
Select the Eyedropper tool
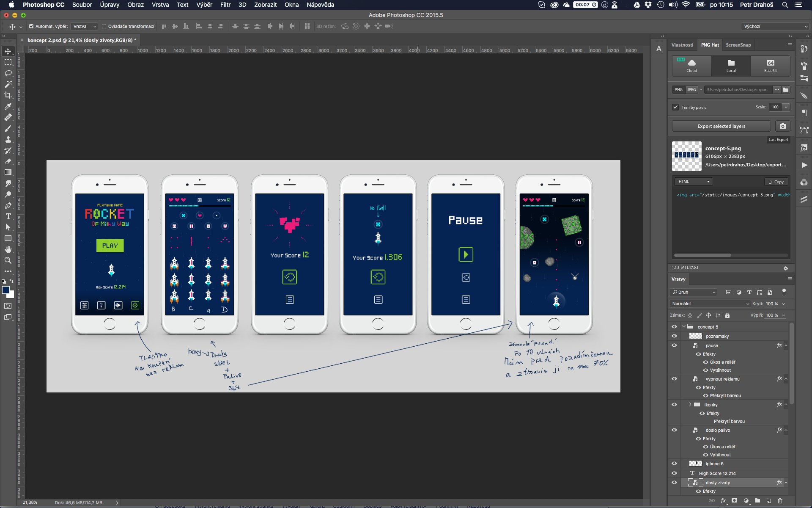tap(8, 106)
